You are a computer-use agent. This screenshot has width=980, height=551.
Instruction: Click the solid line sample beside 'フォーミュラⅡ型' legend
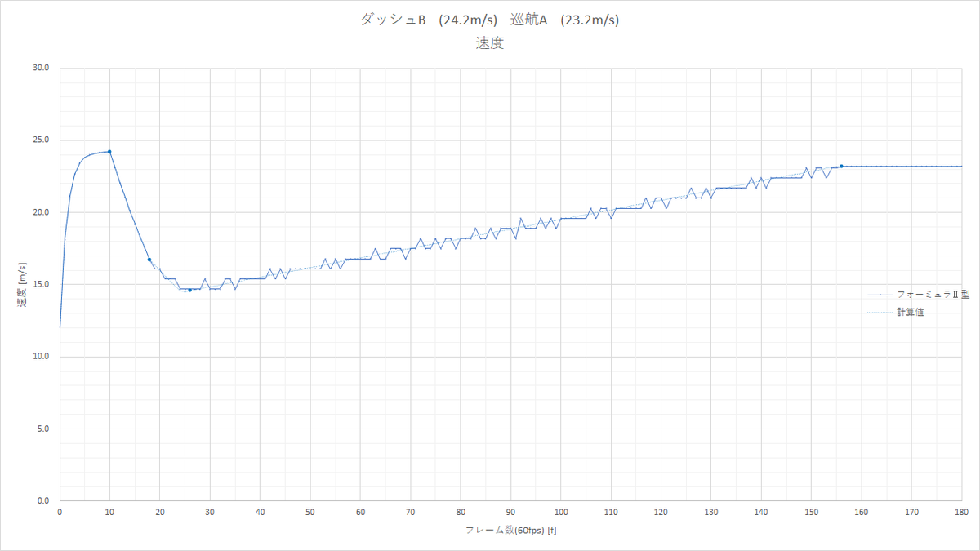click(x=880, y=295)
